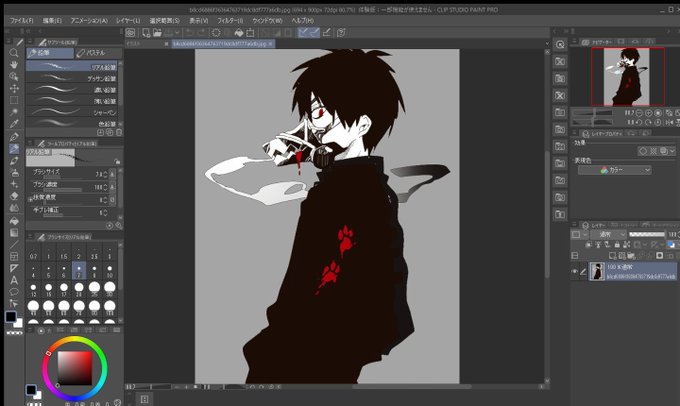Delete sub tool using trash icon
The height and width of the screenshot is (406, 680).
click(119, 132)
